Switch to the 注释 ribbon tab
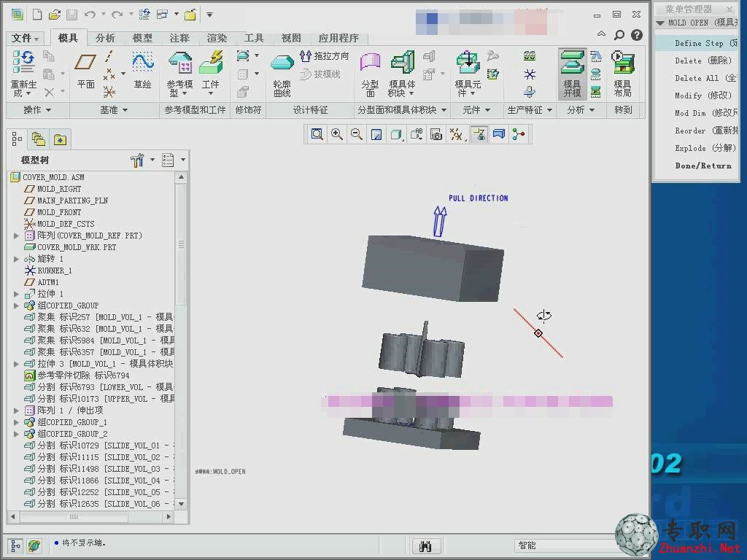This screenshot has width=747, height=560. pos(179,38)
